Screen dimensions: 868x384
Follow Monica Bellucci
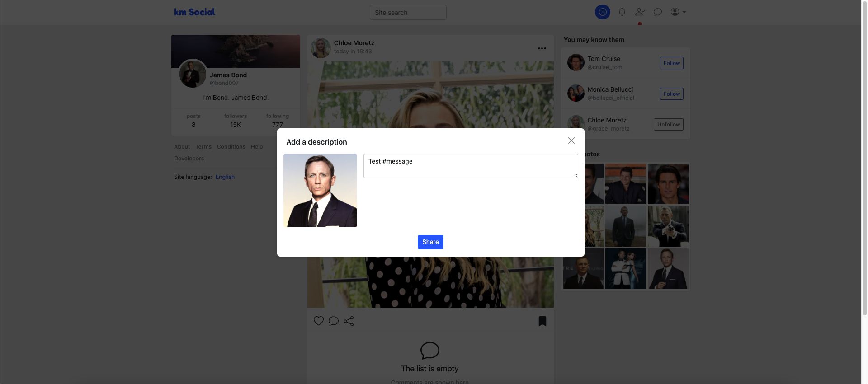point(671,94)
